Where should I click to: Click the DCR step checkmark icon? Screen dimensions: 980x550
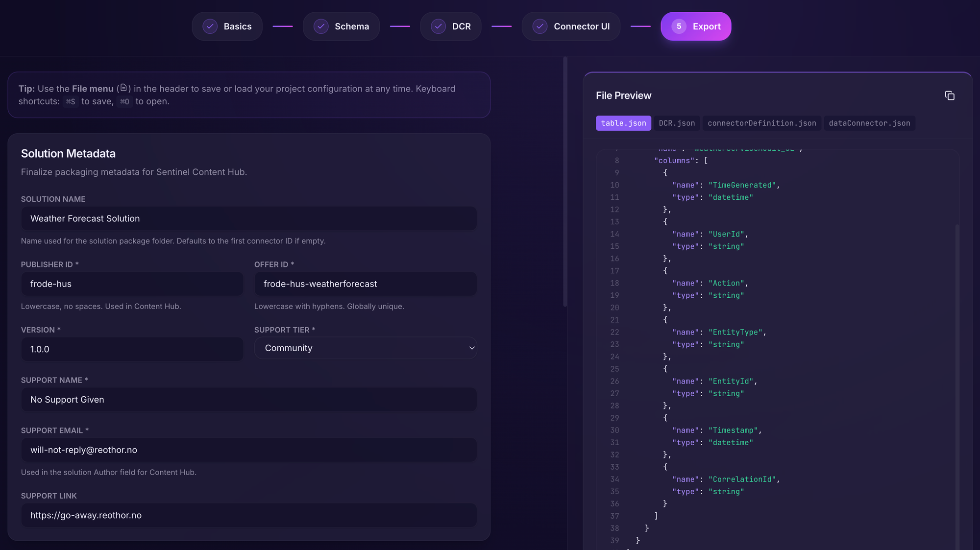pos(438,26)
